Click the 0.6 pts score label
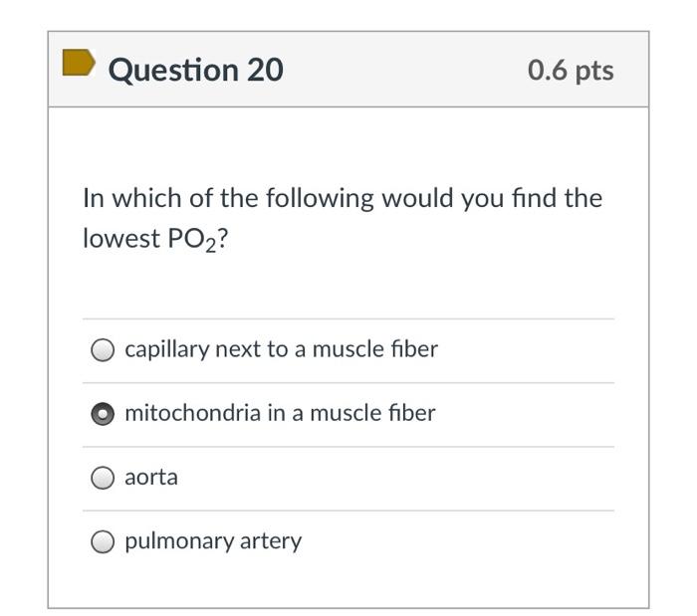Image resolution: width=697 pixels, height=616 pixels. [571, 70]
